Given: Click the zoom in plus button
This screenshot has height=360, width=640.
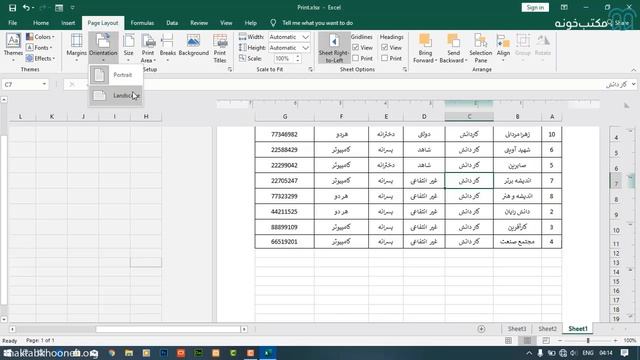Looking at the screenshot, I should 615,340.
